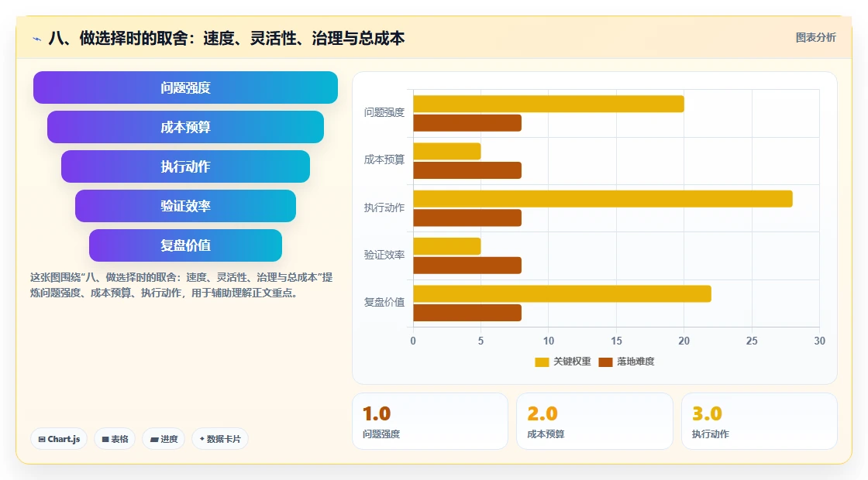The image size is (868, 480).
Task: Click the x-axis tick value 15
Action: [x=616, y=341]
